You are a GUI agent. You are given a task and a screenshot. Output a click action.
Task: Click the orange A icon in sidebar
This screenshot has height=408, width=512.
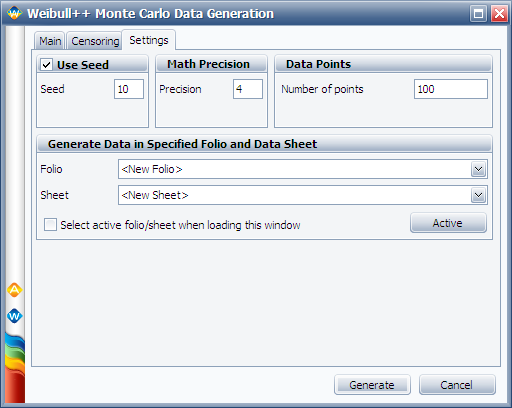tap(14, 290)
